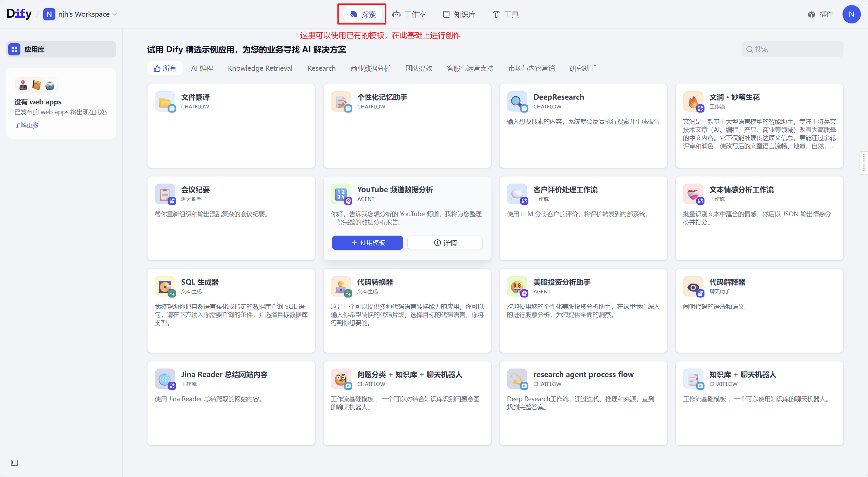Click the SQL 生成器 app icon
The height and width of the screenshot is (477, 868).
165,286
